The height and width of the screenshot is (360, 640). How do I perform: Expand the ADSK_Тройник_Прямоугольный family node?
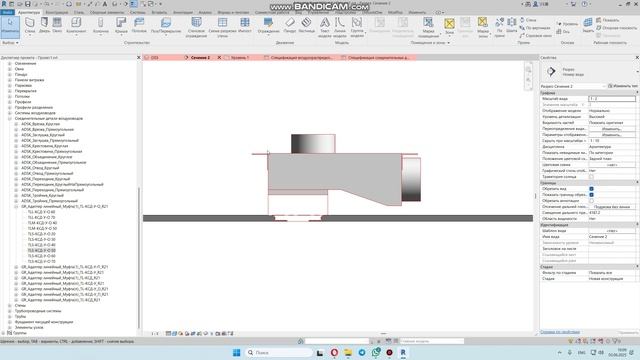pos(16,201)
